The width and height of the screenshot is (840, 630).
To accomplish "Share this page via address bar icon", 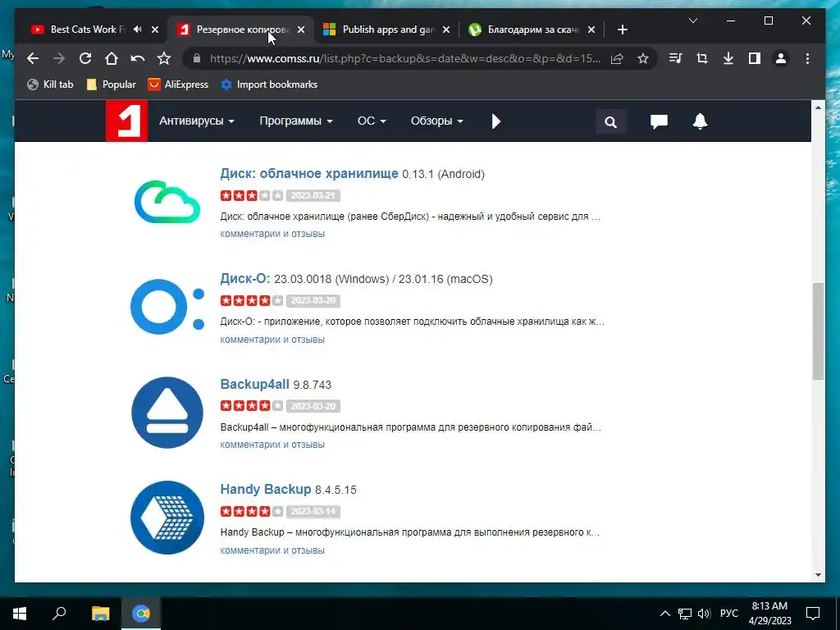I will 617,58.
